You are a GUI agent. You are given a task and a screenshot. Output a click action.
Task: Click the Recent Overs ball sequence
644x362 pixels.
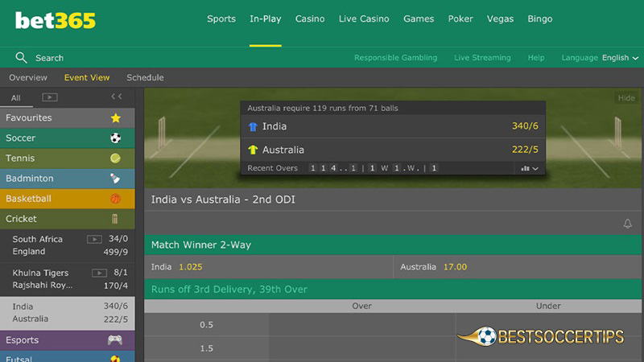[374, 168]
